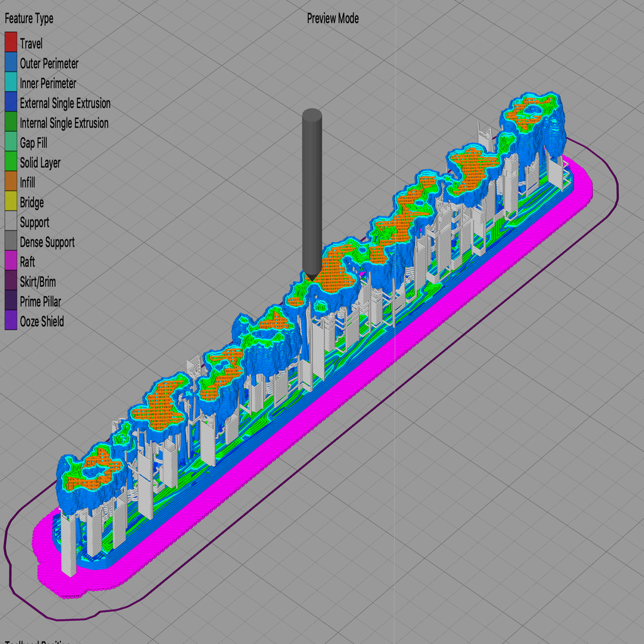Image resolution: width=644 pixels, height=644 pixels.
Task: Click the External Single Extrusion swatch
Action: 11,101
